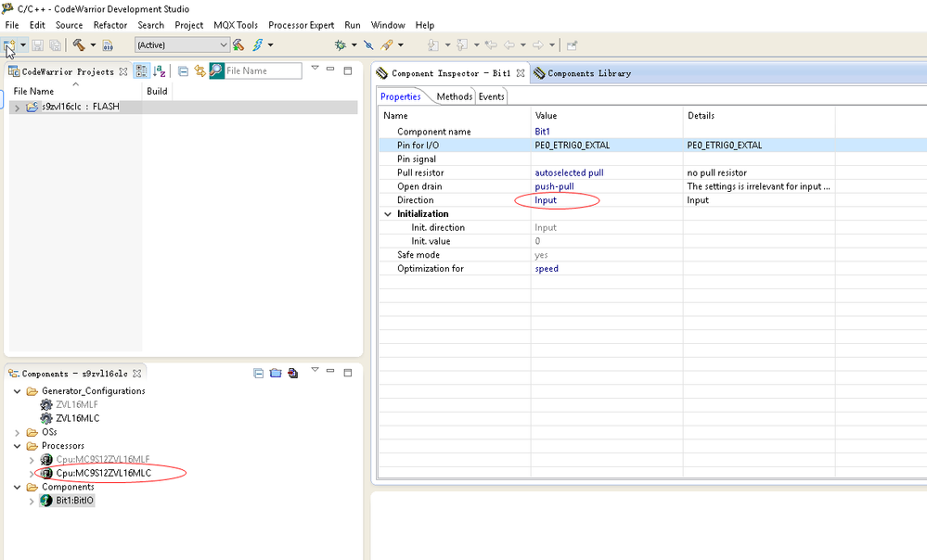
Task: Open the Refactor menu
Action: point(110,25)
